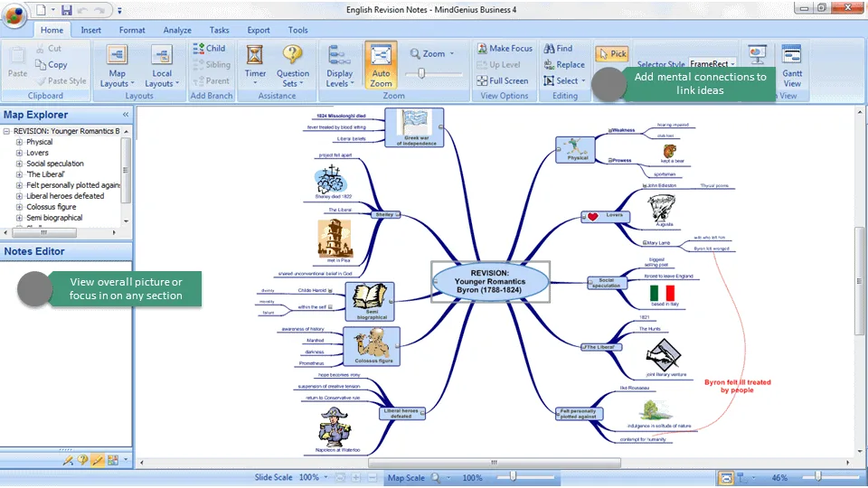
Task: Click the Map Scale slider handle
Action: tap(513, 476)
